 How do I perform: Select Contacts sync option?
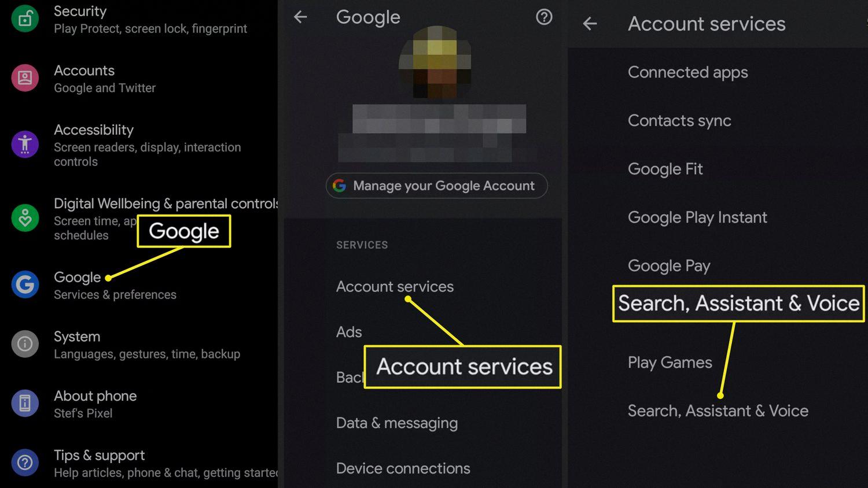679,120
